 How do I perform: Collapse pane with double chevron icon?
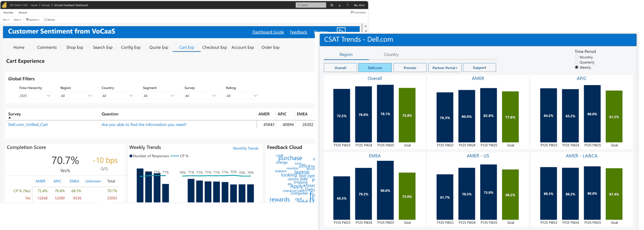pyautogui.click(x=365, y=26)
